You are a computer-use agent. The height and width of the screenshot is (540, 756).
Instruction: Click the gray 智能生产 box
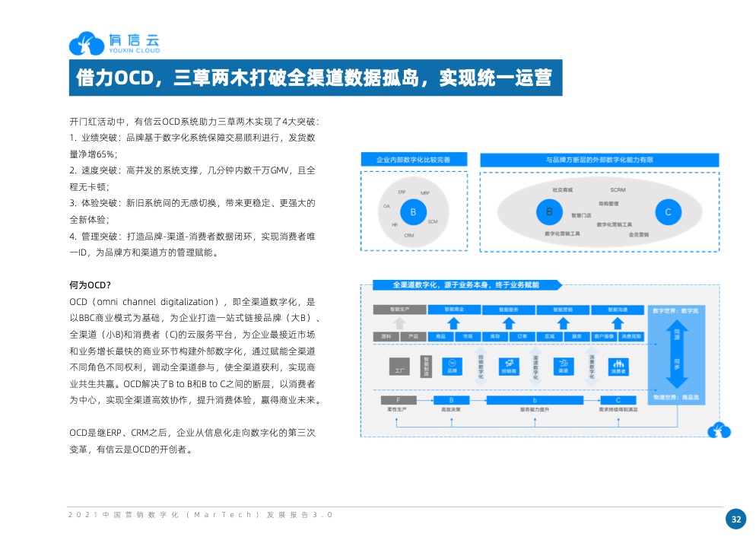coord(400,309)
